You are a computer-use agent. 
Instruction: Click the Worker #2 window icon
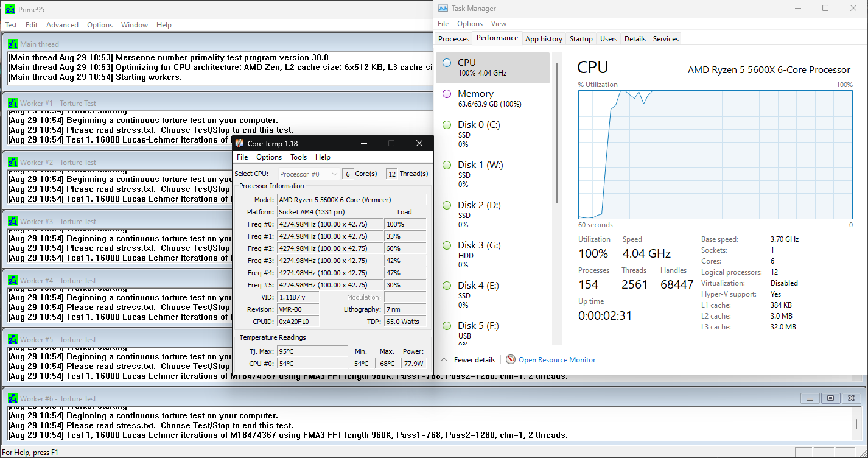coord(13,162)
